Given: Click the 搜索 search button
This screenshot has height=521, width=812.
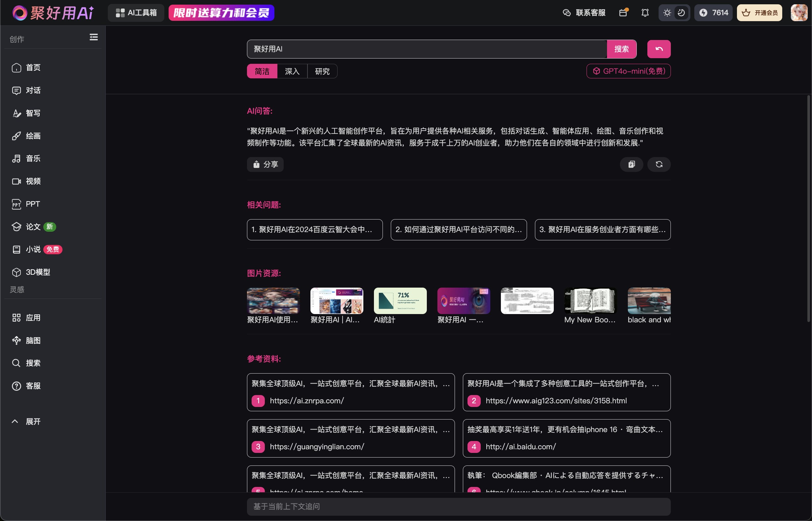Looking at the screenshot, I should click(622, 49).
